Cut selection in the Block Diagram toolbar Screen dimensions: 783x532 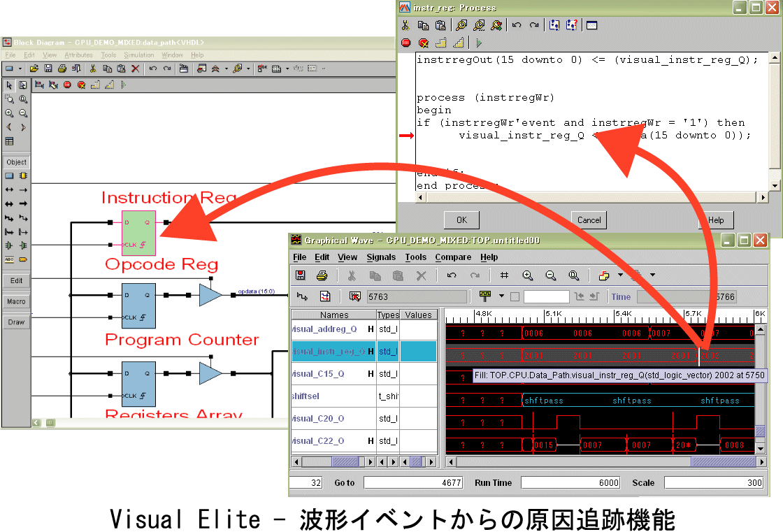93,69
